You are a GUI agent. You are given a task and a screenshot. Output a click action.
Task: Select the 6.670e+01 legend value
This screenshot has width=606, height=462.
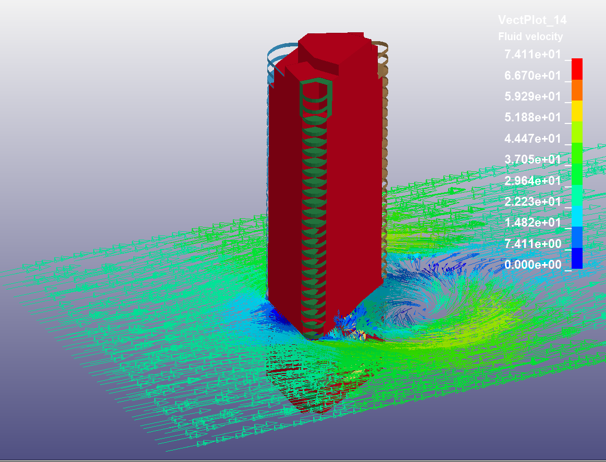[x=532, y=75]
